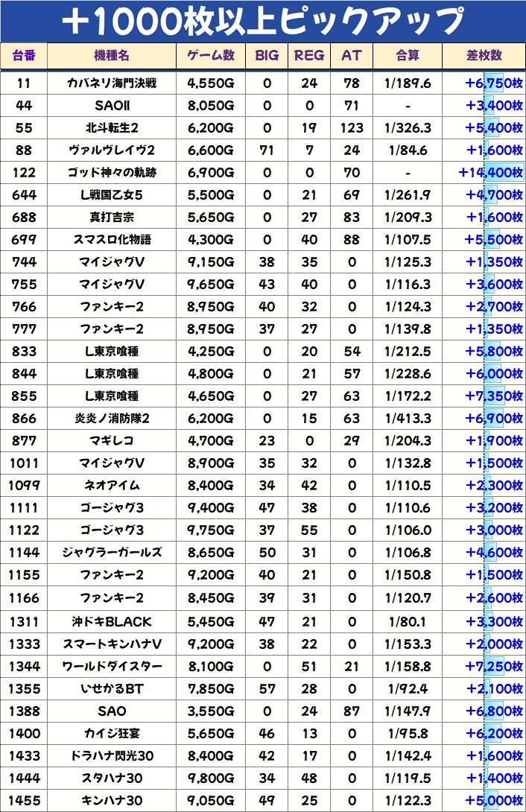Click the 1/92.4 combined probability cell
This screenshot has height=812, width=526.
point(408,689)
